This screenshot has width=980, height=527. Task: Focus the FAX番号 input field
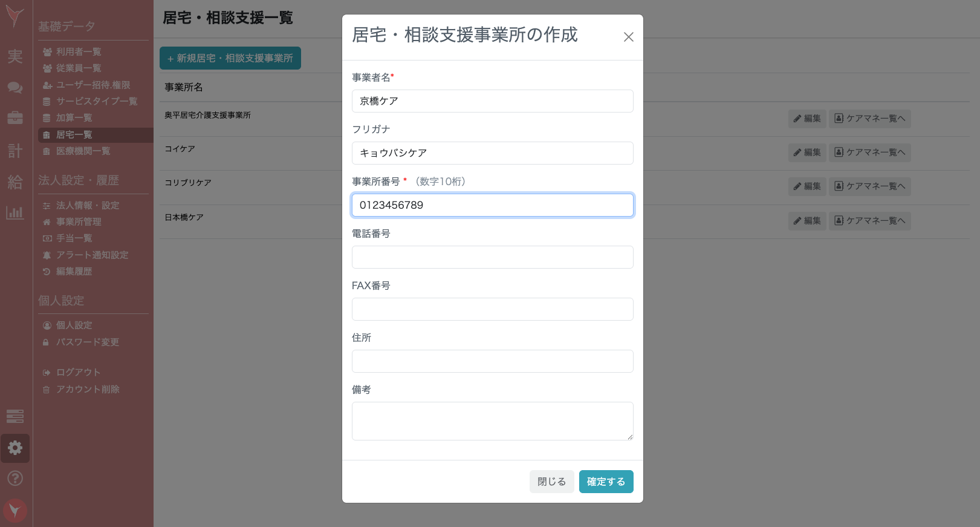click(493, 309)
